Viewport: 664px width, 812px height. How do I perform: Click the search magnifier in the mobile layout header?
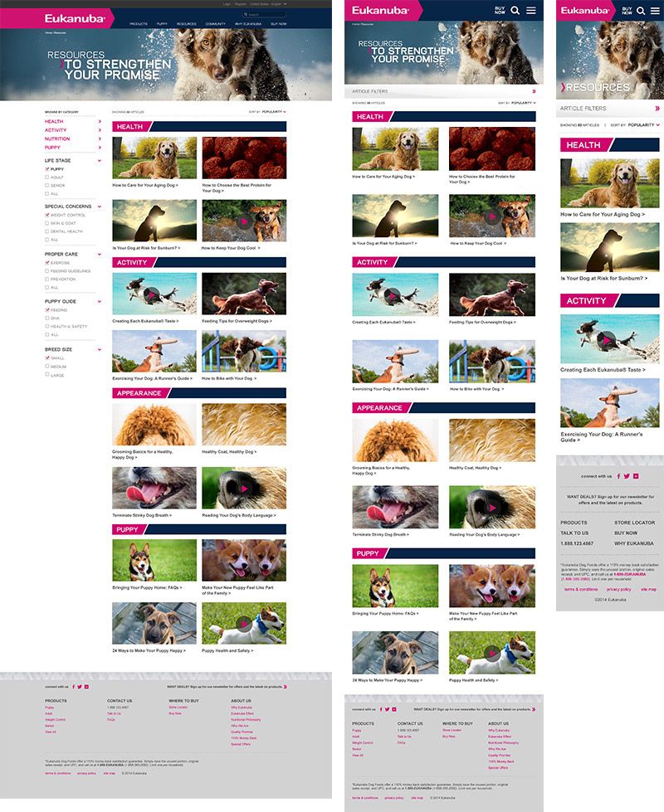tap(641, 10)
